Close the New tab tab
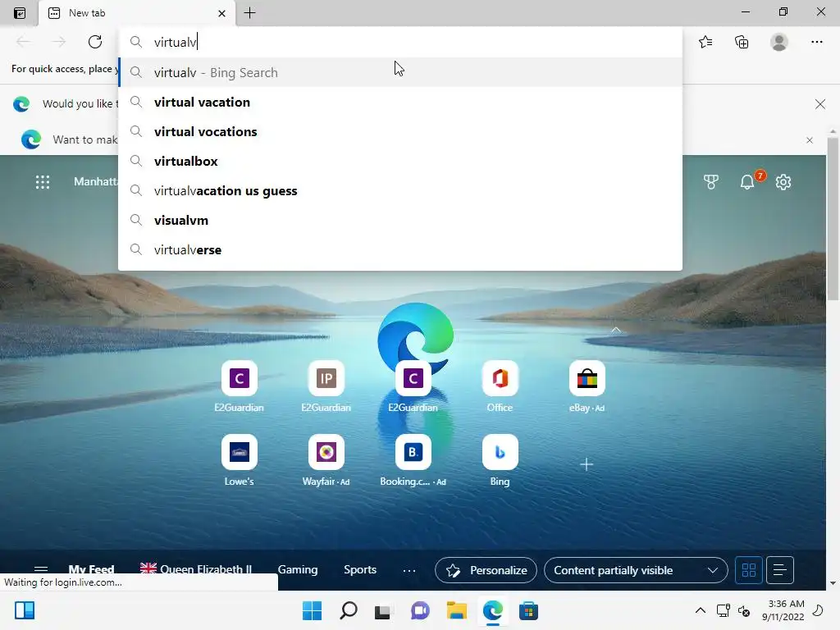 [221, 13]
